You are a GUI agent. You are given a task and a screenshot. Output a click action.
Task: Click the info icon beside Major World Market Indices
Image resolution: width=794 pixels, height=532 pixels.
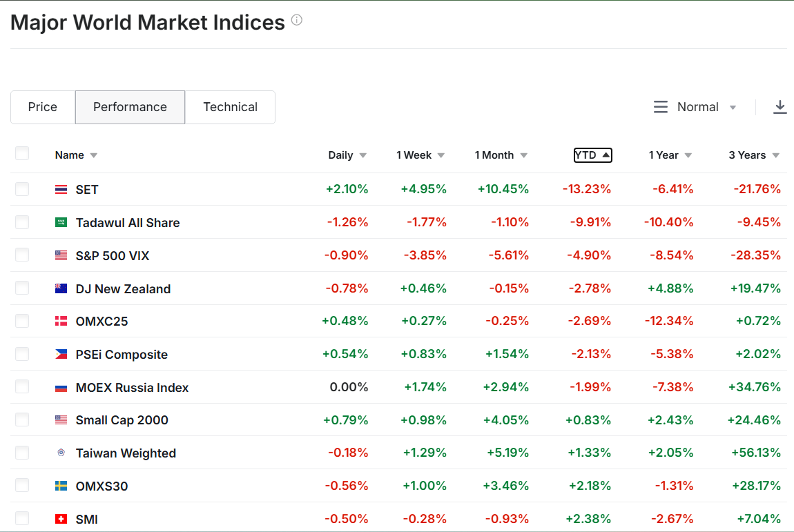coord(297,20)
